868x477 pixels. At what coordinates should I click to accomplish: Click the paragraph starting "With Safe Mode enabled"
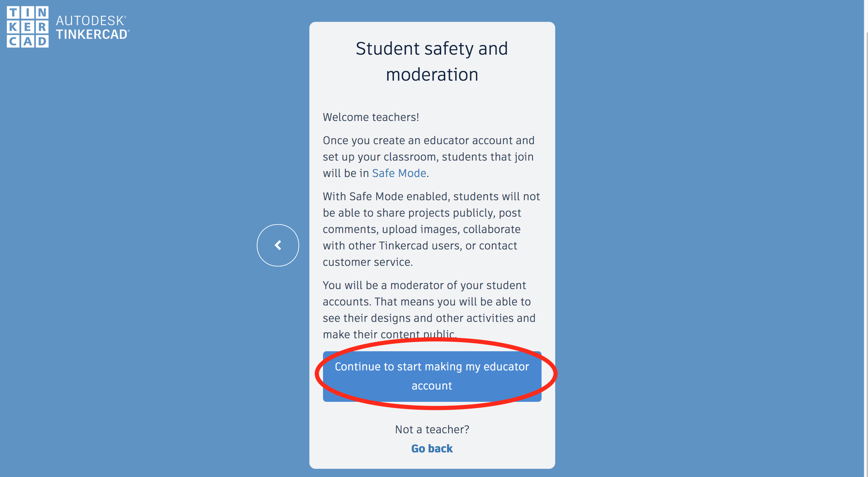pos(431,229)
